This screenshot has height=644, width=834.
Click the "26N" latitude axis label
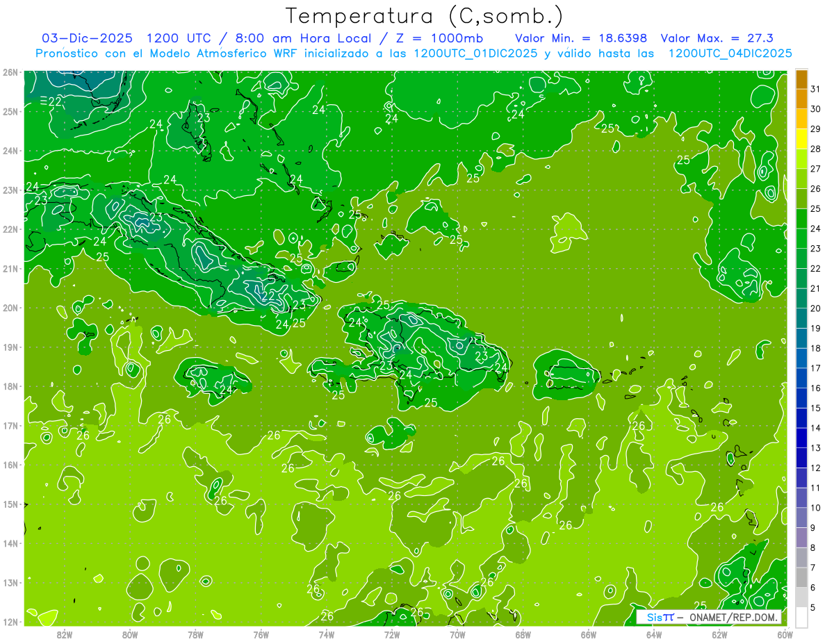coord(10,72)
